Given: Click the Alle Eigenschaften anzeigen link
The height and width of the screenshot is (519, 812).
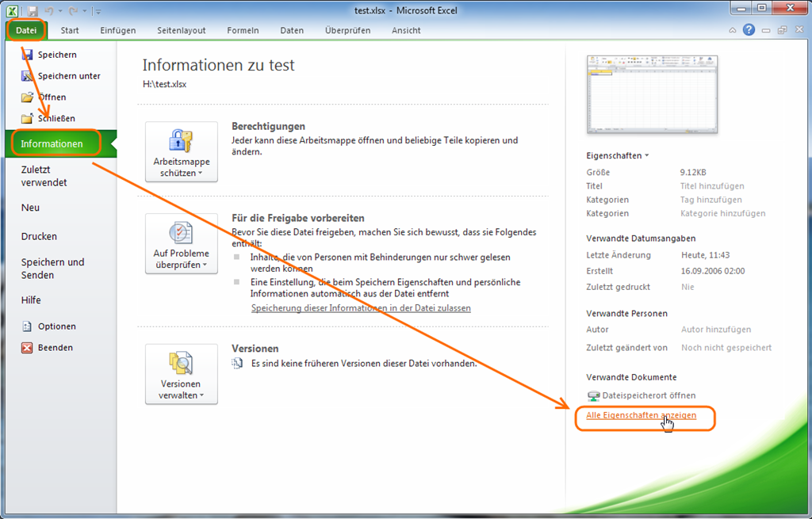Looking at the screenshot, I should coord(641,415).
